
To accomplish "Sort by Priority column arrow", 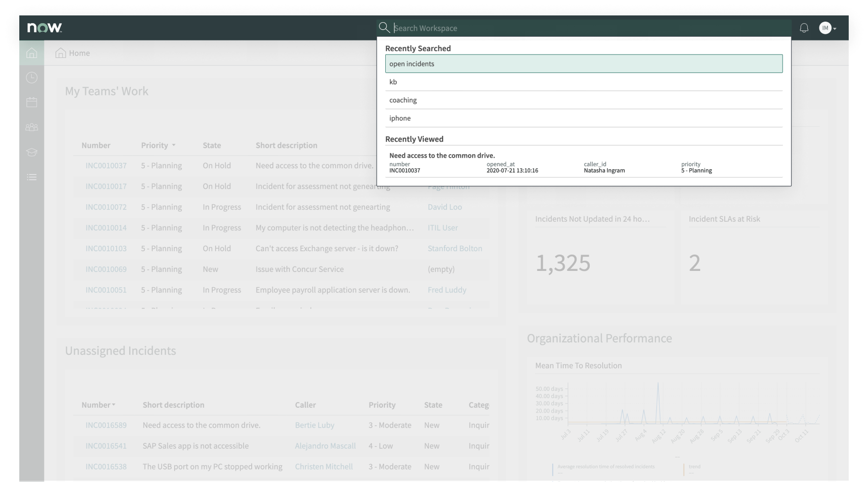I will 174,145.
